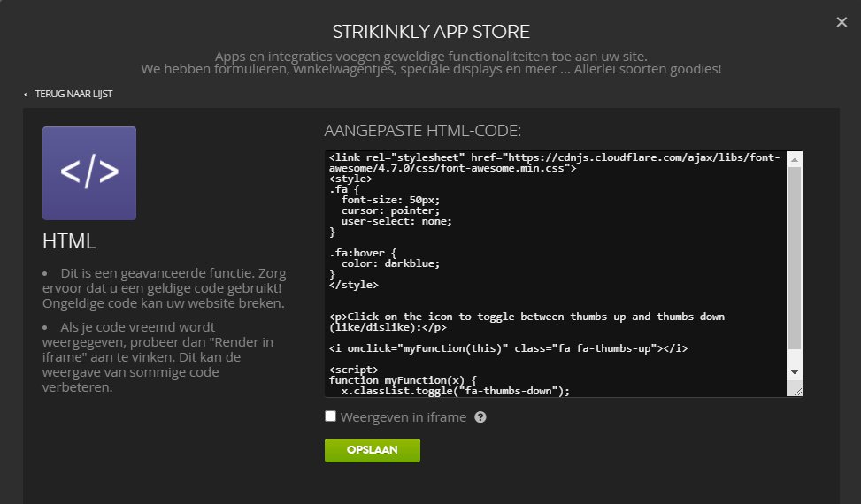Click the code box scrollbar up arrow

(x=795, y=159)
